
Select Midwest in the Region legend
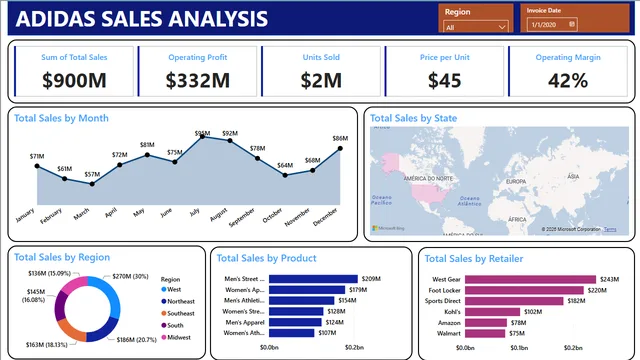pos(176,338)
